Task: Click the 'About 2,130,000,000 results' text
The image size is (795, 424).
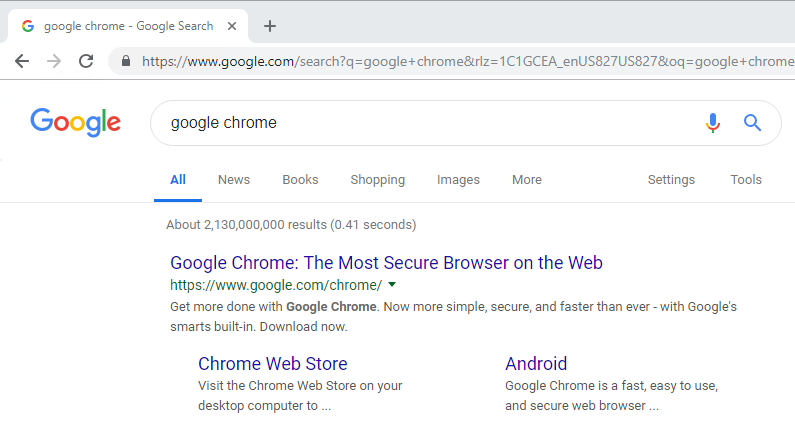Action: [291, 225]
